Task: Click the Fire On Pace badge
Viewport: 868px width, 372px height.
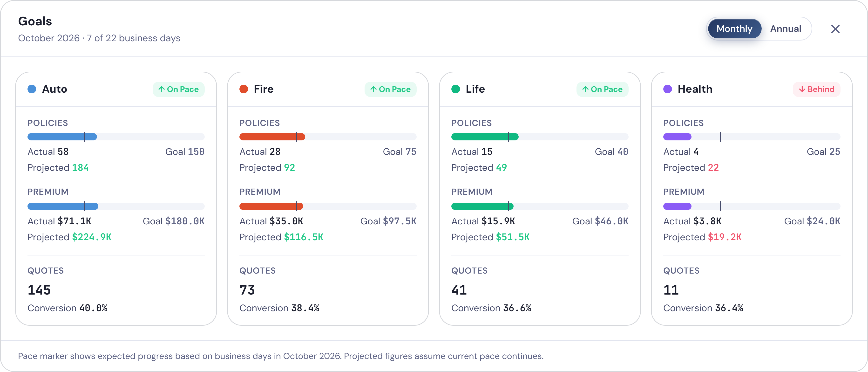Action: 391,89
